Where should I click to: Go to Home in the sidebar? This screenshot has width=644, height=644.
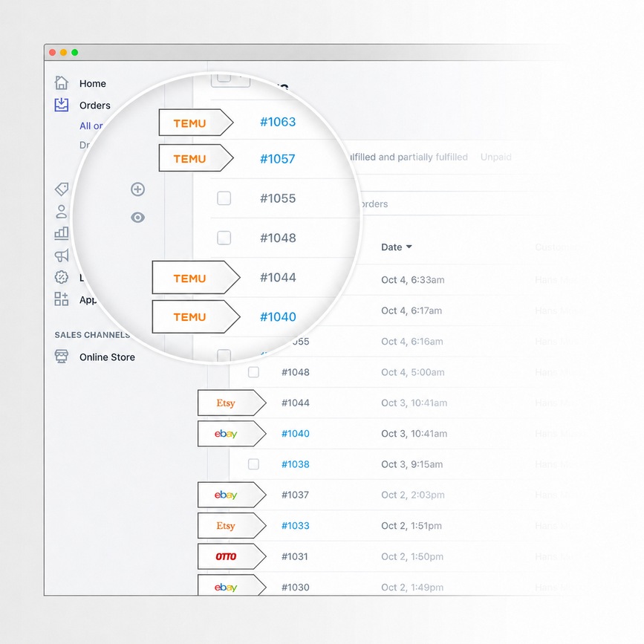coord(92,83)
